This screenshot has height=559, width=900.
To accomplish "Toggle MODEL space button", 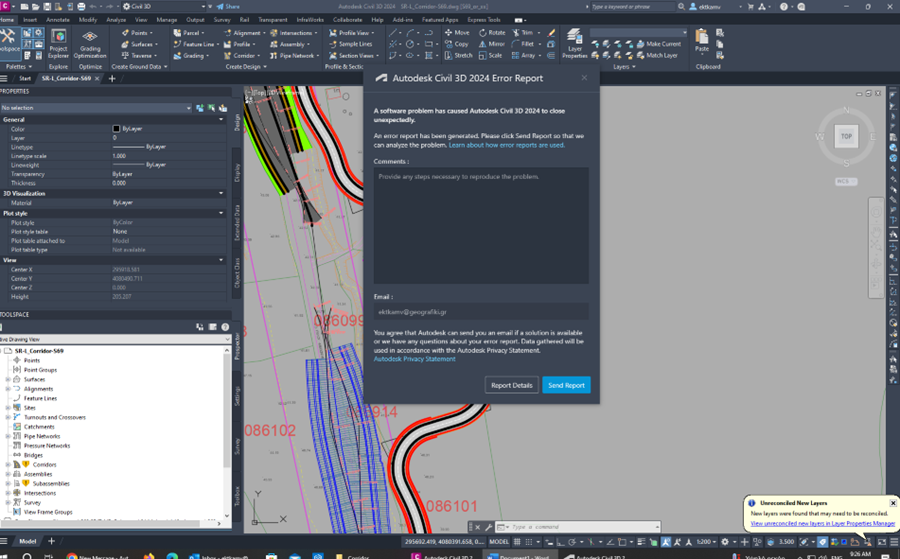I will (x=499, y=542).
